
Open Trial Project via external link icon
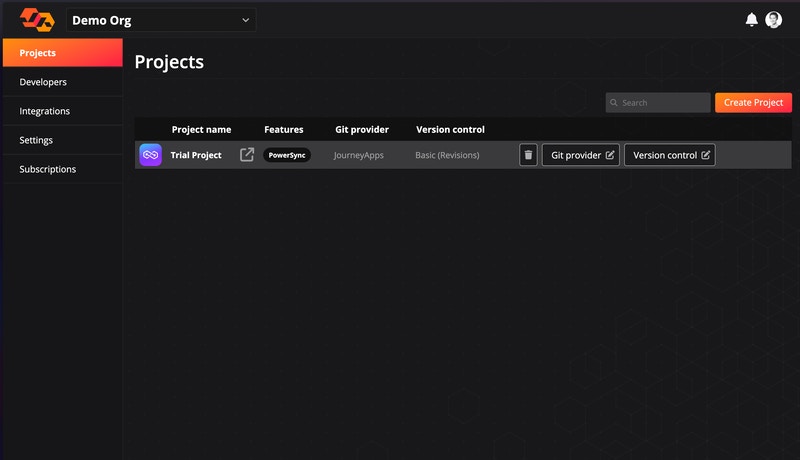point(246,155)
